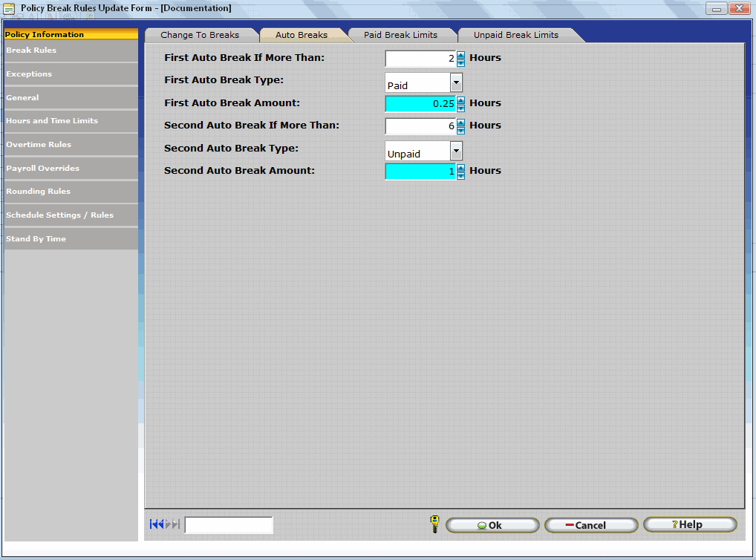Decrease Second Auto Break Amount value

click(x=460, y=175)
